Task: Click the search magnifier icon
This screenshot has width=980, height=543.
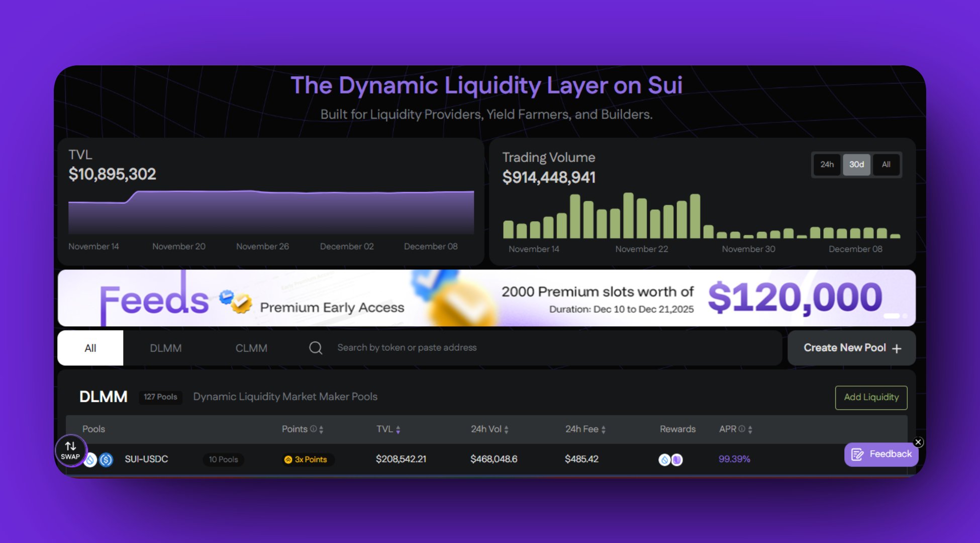Action: (316, 348)
